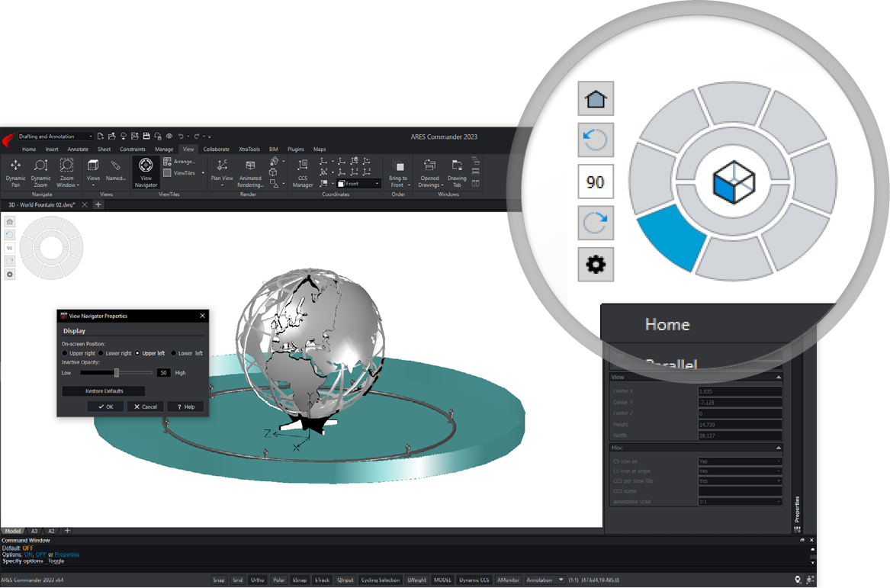890x588 pixels.
Task: Select the Upper right position radio button
Action: (x=65, y=353)
